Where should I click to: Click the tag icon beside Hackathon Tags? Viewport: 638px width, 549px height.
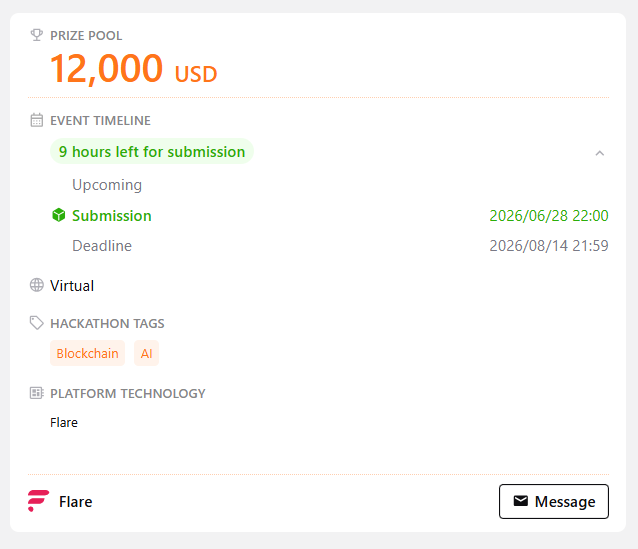(x=37, y=323)
